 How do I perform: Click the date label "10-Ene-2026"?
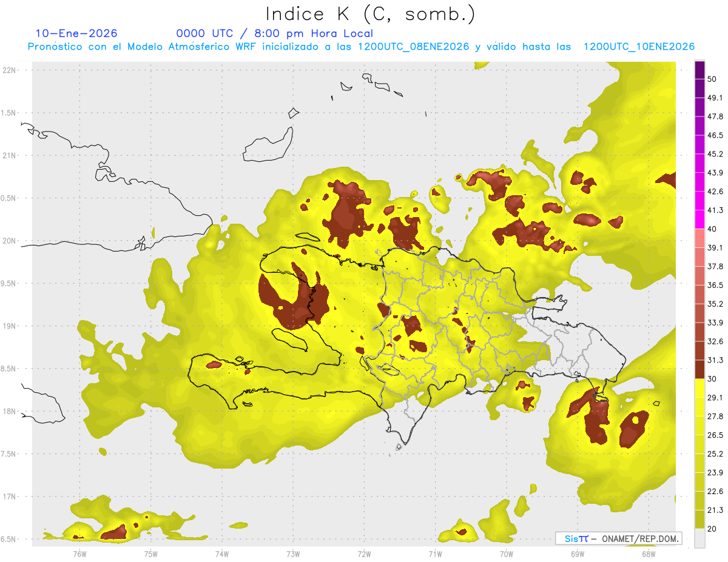[76, 34]
